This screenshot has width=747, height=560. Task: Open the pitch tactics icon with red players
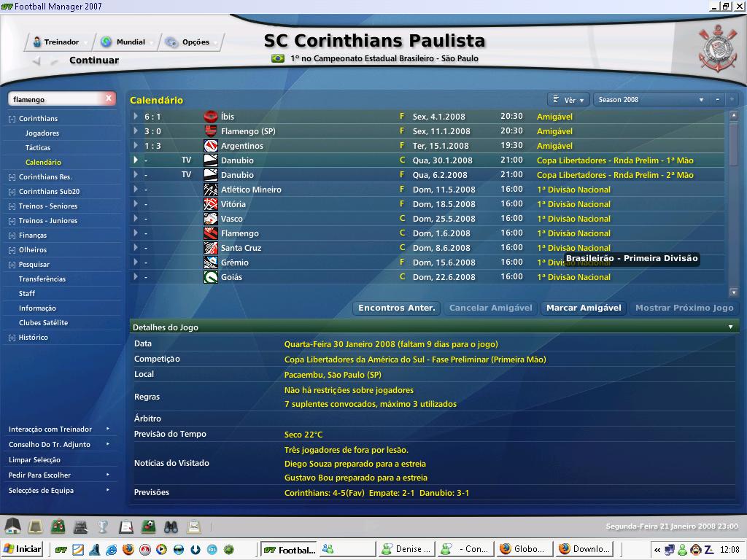pos(58,526)
